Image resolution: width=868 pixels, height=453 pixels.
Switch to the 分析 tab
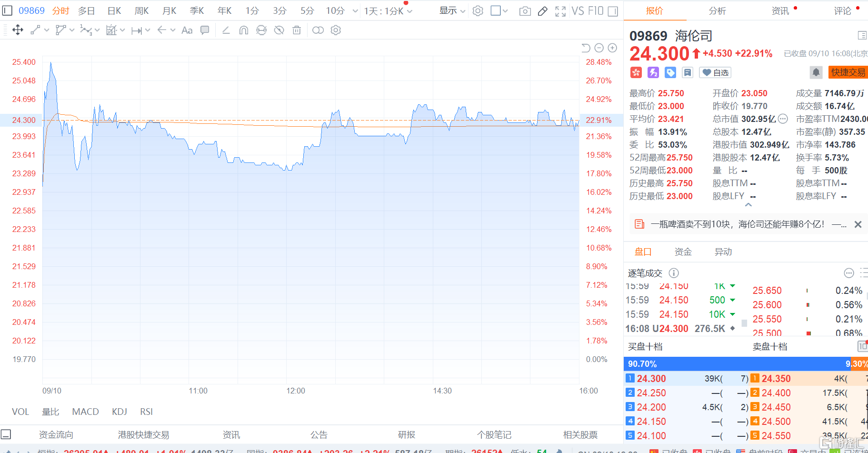pyautogui.click(x=717, y=11)
